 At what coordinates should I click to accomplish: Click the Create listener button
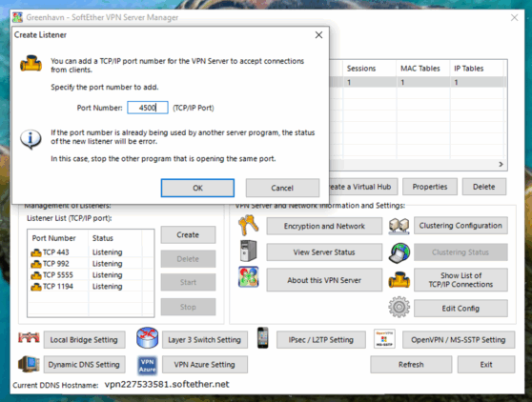click(188, 235)
